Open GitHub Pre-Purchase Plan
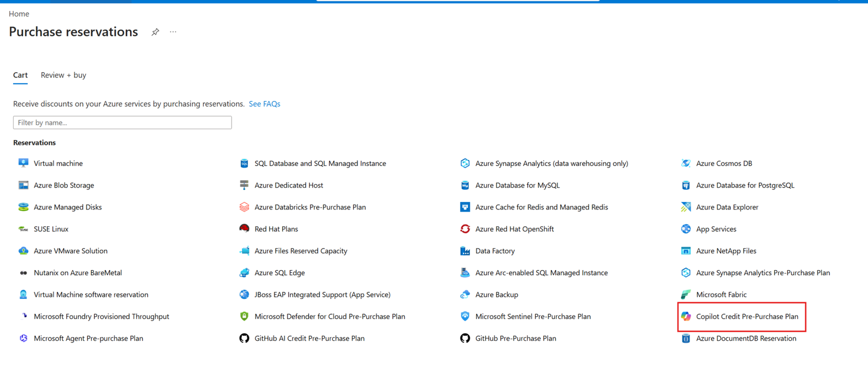This screenshot has width=868, height=369. (515, 338)
